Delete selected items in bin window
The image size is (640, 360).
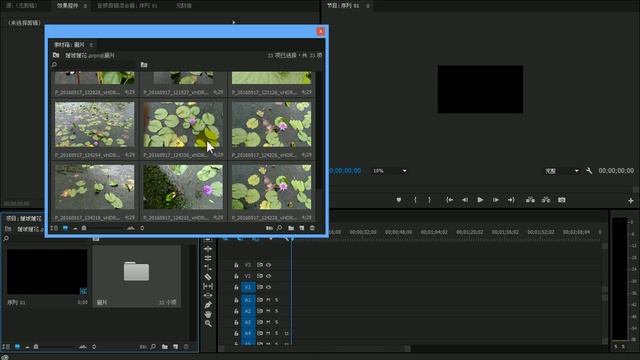click(312, 228)
